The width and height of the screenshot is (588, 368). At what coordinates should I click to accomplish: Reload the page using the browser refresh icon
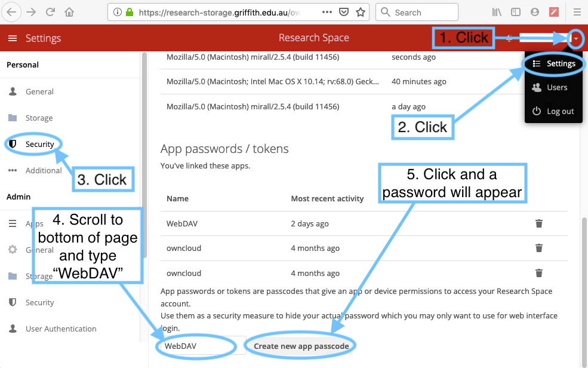pos(50,12)
